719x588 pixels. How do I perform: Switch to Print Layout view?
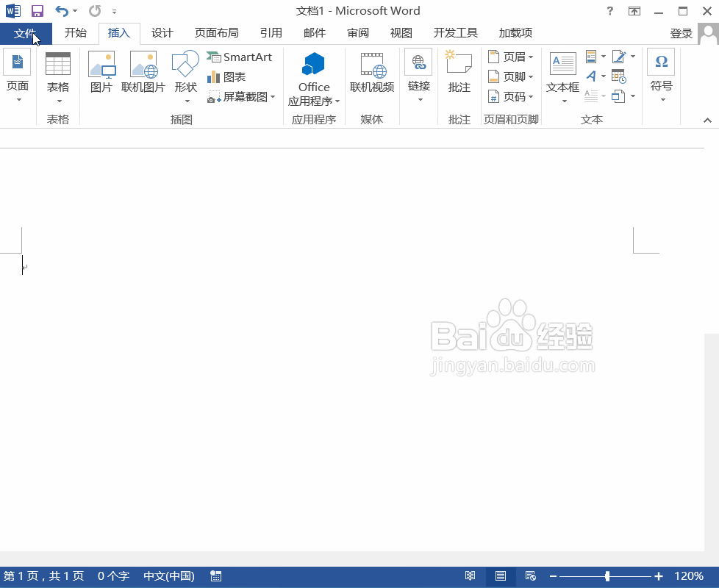click(500, 576)
